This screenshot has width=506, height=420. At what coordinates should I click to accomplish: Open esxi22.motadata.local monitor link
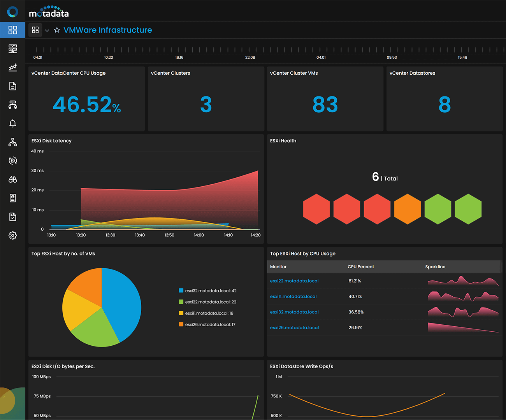(x=294, y=281)
